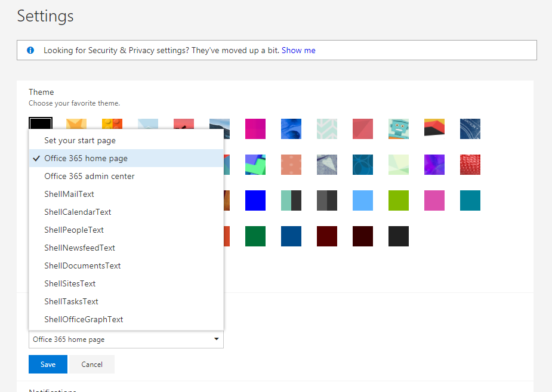Pick ShellDocumentsText from the list
Image resolution: width=552 pixels, height=392 pixels.
tap(126, 266)
